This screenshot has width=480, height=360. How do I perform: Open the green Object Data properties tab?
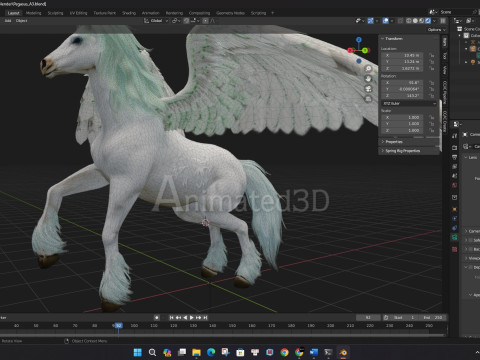[x=454, y=237]
